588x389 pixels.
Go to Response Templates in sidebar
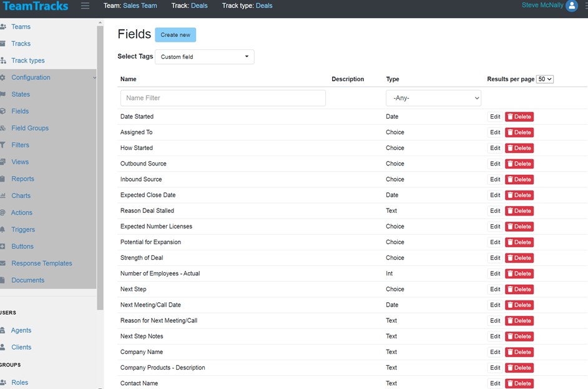[x=41, y=263]
